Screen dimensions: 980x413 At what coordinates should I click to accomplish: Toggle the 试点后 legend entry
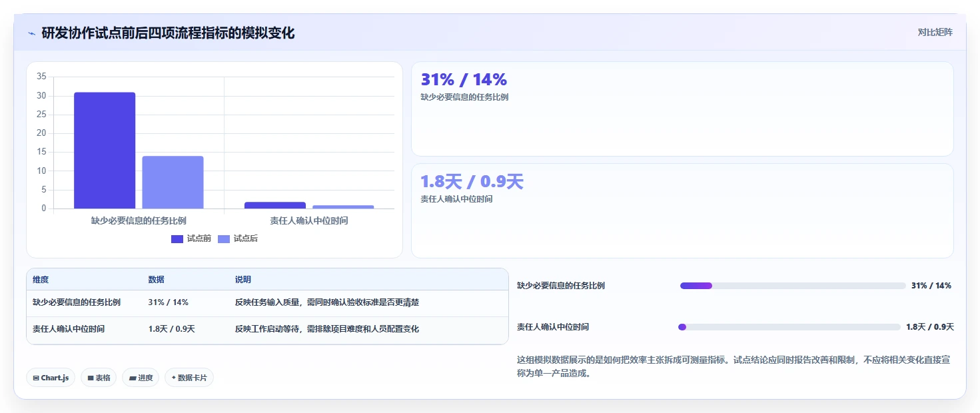(238, 238)
